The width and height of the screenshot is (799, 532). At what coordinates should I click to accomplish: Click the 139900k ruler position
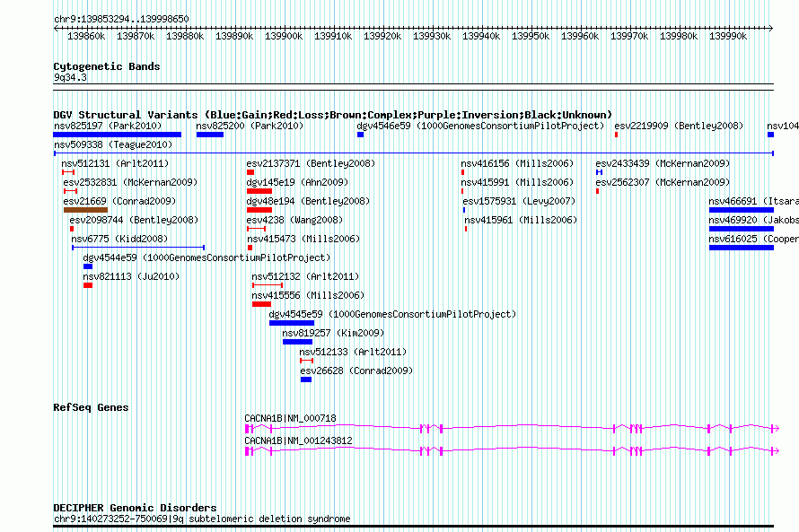tap(284, 36)
